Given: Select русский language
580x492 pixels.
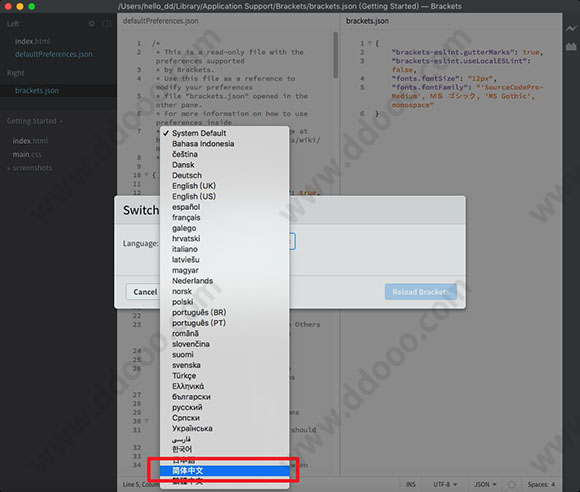Looking at the screenshot, I should click(x=225, y=407).
